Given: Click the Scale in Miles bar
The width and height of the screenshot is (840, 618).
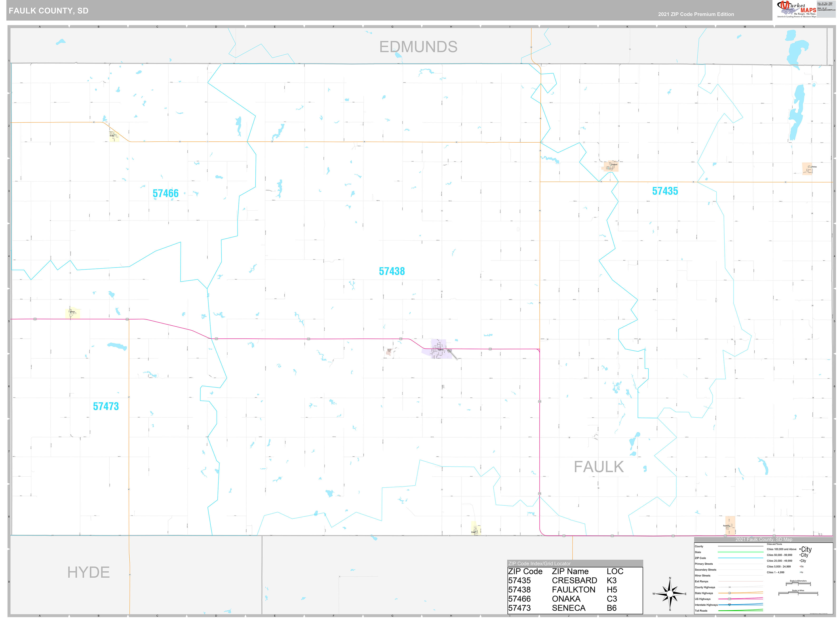Looking at the screenshot, I should point(798,593).
